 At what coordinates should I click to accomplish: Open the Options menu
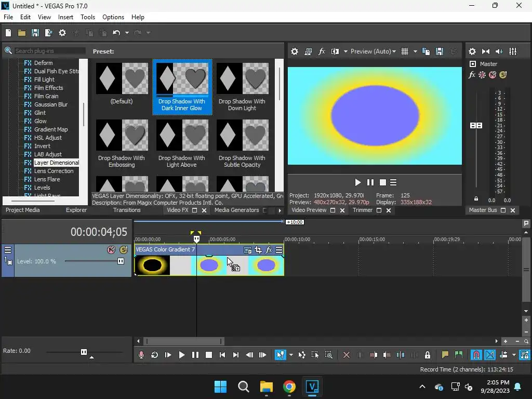tap(113, 17)
